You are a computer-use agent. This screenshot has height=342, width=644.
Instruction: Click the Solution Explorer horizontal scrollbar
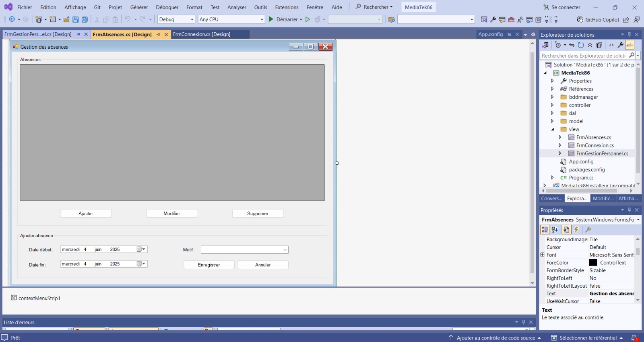coord(582,191)
